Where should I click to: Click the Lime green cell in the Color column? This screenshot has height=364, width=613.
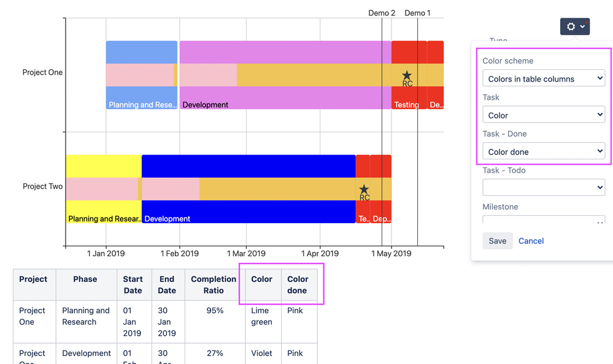pyautogui.click(x=262, y=316)
